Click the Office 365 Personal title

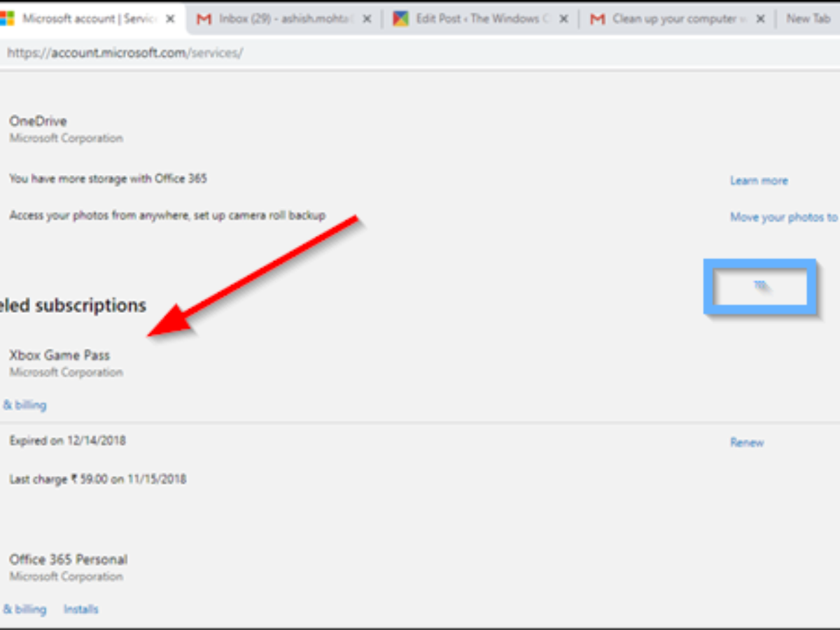[x=68, y=559]
